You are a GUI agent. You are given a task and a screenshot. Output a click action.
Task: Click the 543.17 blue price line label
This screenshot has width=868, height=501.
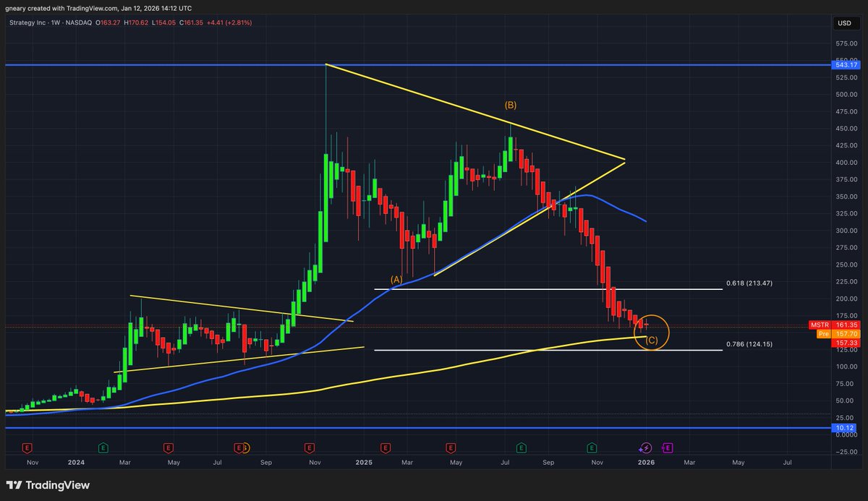(846, 65)
